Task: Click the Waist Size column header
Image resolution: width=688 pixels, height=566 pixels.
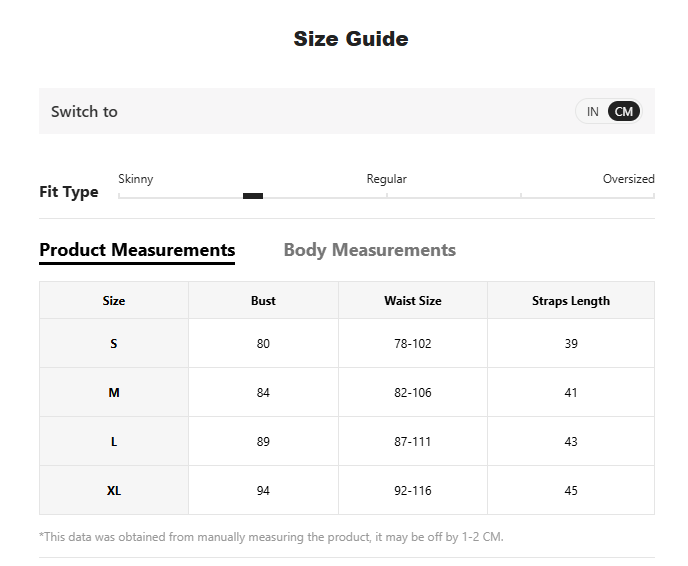Action: [412, 301]
